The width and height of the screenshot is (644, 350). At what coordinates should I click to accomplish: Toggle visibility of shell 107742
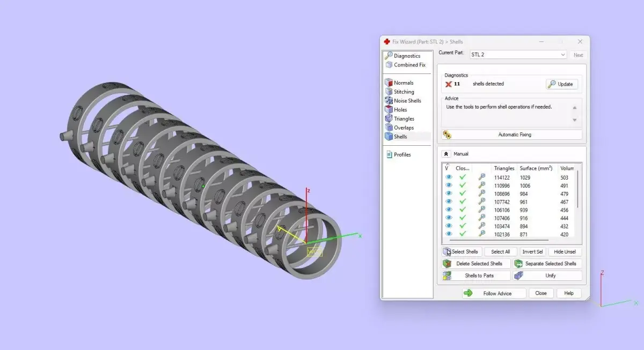click(449, 202)
